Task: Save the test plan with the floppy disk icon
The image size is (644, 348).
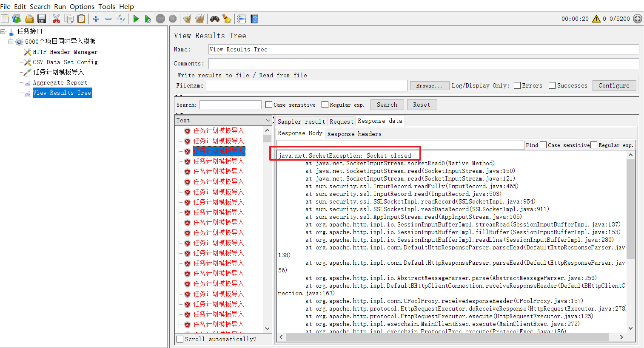Action: click(41, 18)
